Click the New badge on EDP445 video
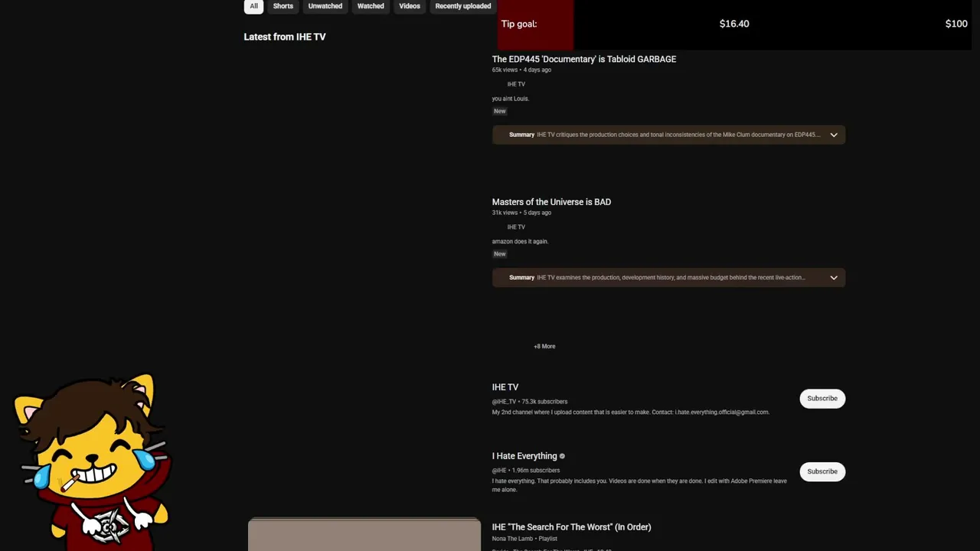This screenshot has height=551, width=980. (x=500, y=111)
